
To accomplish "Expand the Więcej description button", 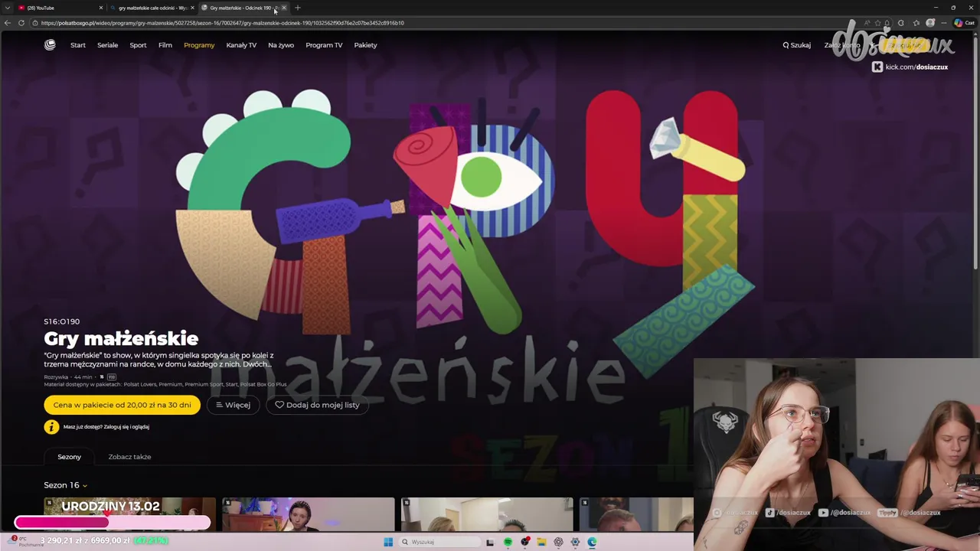I will (x=234, y=405).
